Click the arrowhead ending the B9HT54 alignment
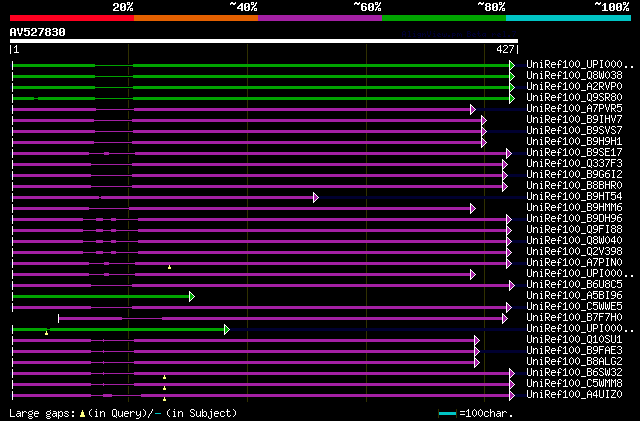 (x=316, y=198)
